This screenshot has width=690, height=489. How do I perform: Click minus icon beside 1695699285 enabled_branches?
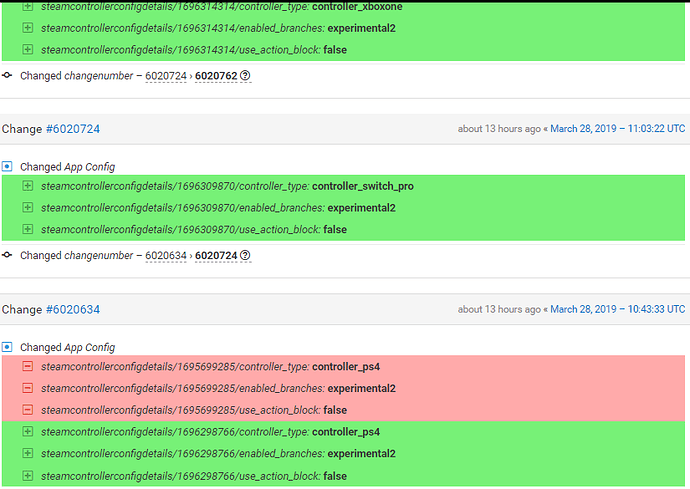[28, 388]
